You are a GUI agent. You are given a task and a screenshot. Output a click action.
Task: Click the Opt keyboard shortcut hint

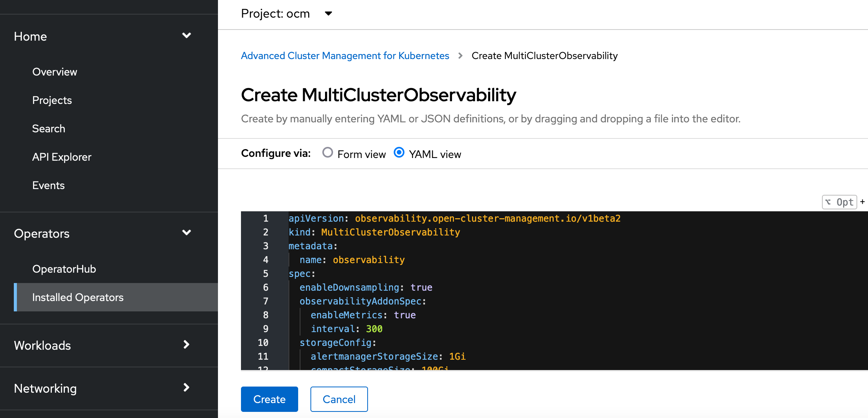(840, 202)
